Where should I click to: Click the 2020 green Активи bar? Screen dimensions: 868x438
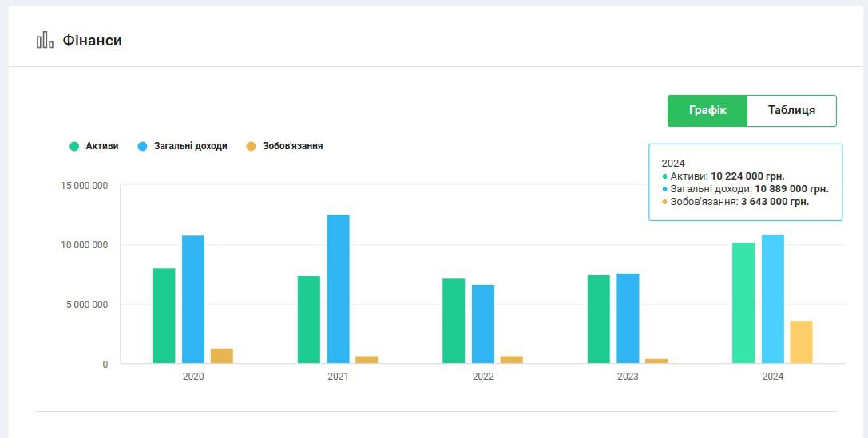pos(164,316)
